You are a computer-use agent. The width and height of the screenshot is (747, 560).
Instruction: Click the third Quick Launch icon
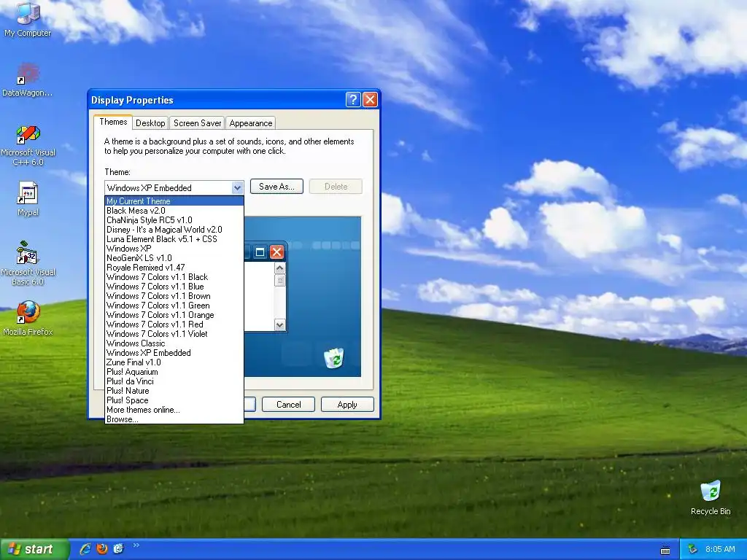pos(119,548)
